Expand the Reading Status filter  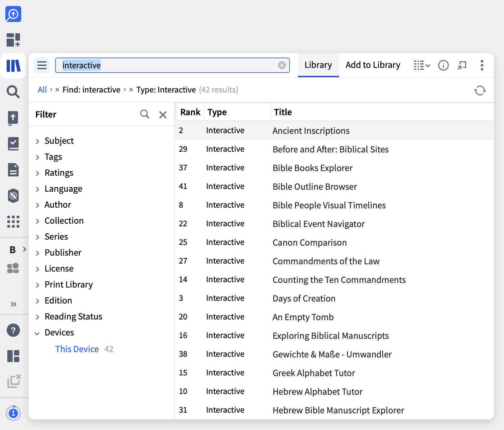click(x=37, y=317)
